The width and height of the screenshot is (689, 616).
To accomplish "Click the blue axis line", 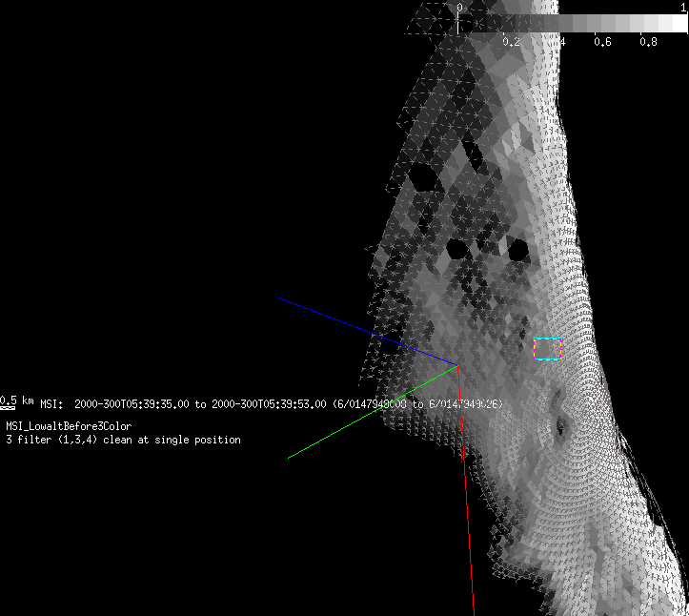I will click(x=367, y=331).
